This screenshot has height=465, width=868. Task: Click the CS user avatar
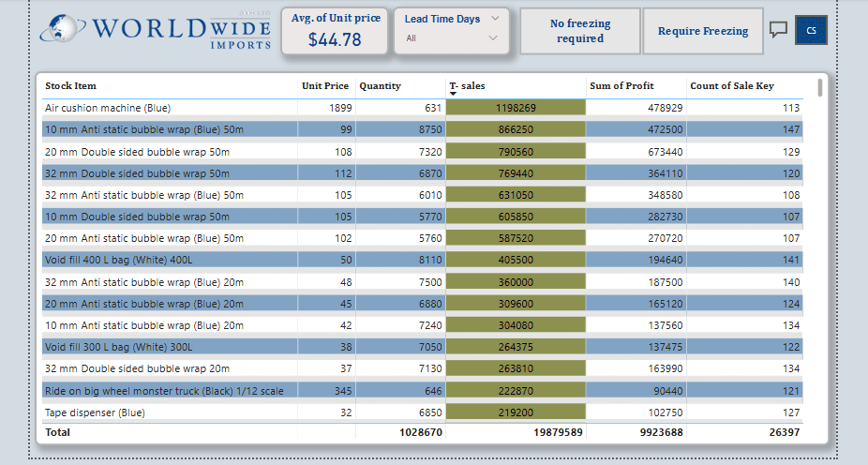[x=811, y=30]
